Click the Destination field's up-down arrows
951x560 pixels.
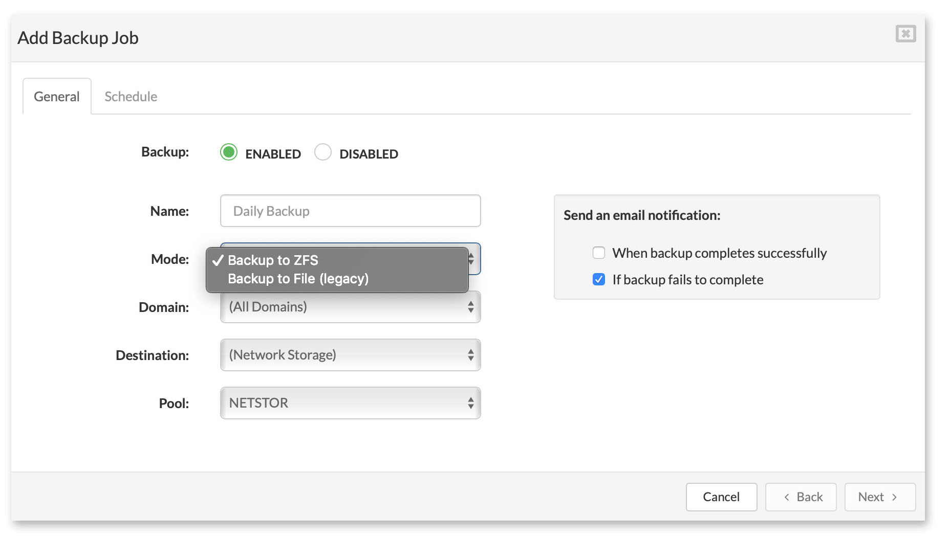pyautogui.click(x=470, y=355)
